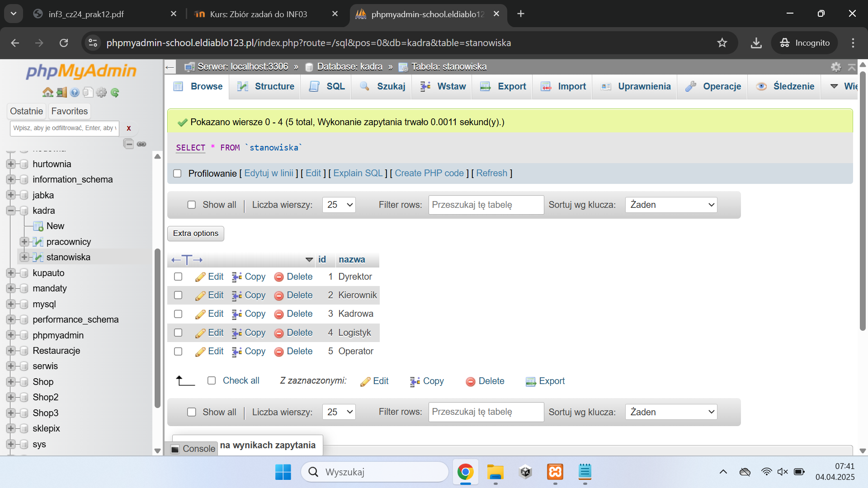Collapse all navigation tree items icon
This screenshot has width=868, height=488.
tap(129, 144)
